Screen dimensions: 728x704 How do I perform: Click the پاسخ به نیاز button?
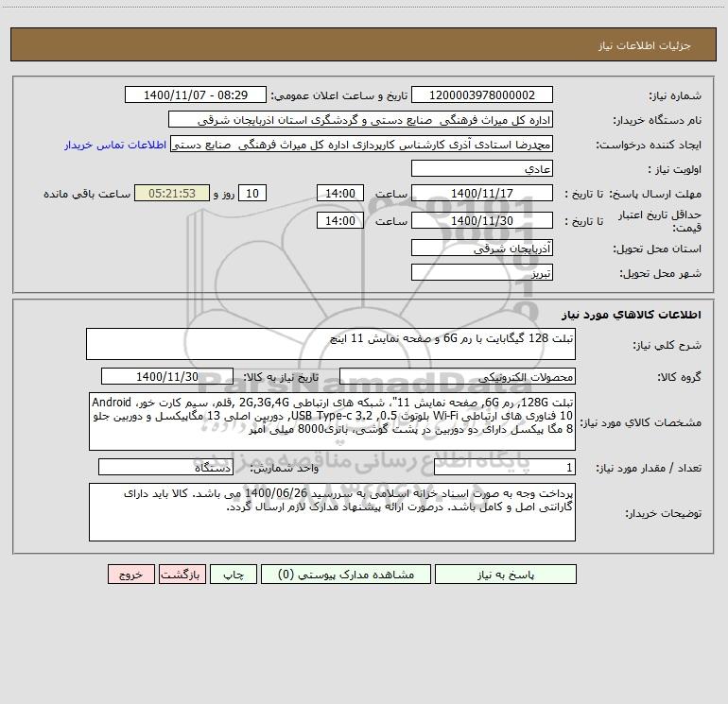[x=505, y=575]
